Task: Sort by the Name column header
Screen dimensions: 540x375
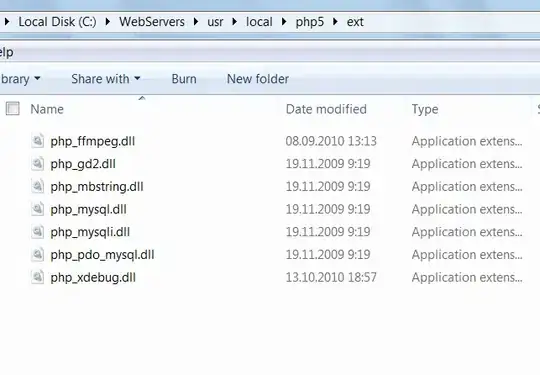Action: (x=47, y=109)
